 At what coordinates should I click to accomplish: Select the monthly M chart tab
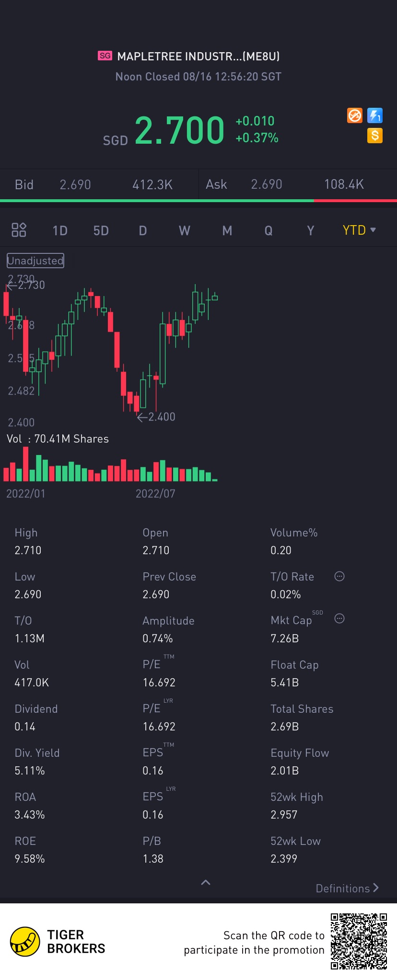pos(227,231)
